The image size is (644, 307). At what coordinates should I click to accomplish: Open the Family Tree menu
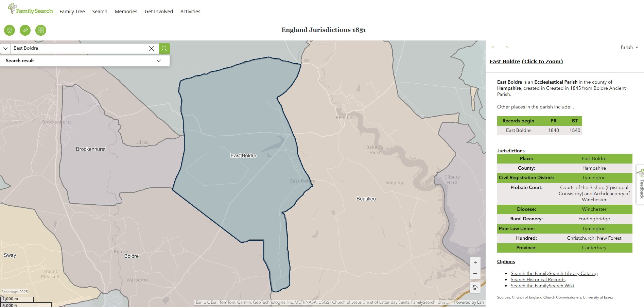[x=72, y=12]
